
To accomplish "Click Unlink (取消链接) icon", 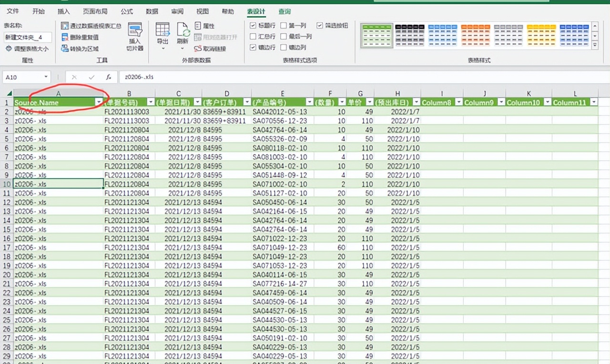I will [198, 49].
